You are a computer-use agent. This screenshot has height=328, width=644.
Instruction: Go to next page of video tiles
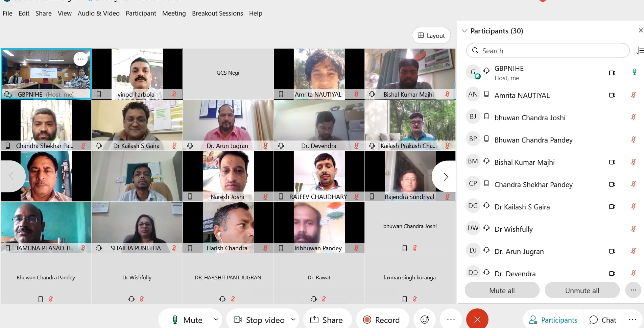[445, 177]
